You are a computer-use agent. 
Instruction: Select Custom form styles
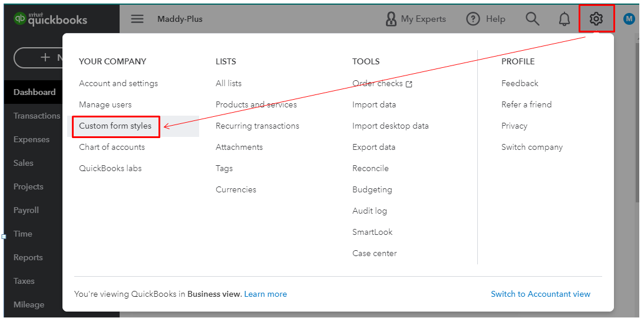point(115,126)
